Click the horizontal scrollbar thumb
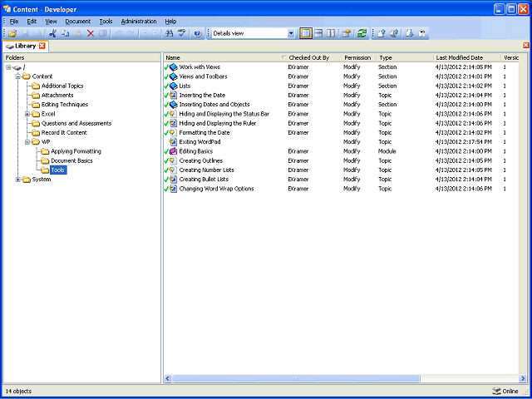The width and height of the screenshot is (532, 399). click(296, 378)
